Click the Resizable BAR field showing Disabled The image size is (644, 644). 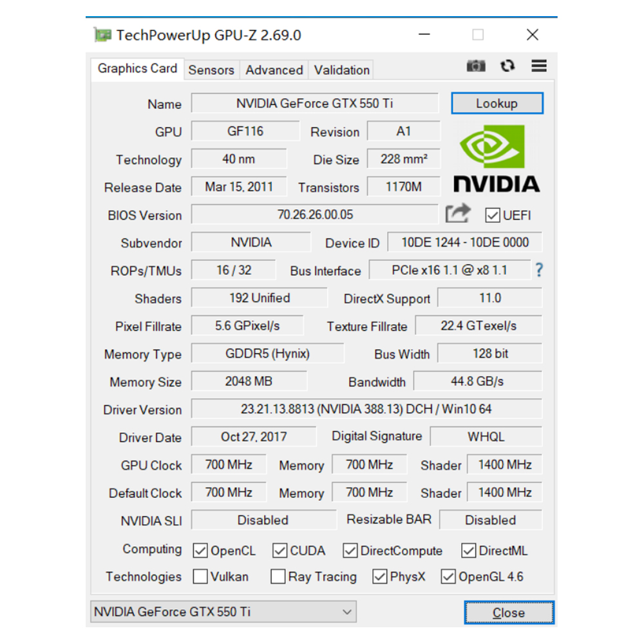490,520
